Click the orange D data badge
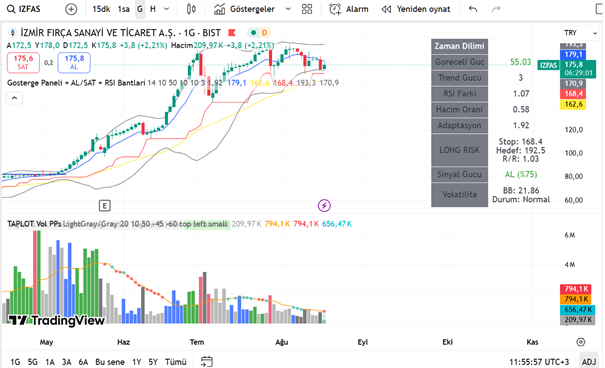The image size is (605, 368). pyautogui.click(x=265, y=33)
